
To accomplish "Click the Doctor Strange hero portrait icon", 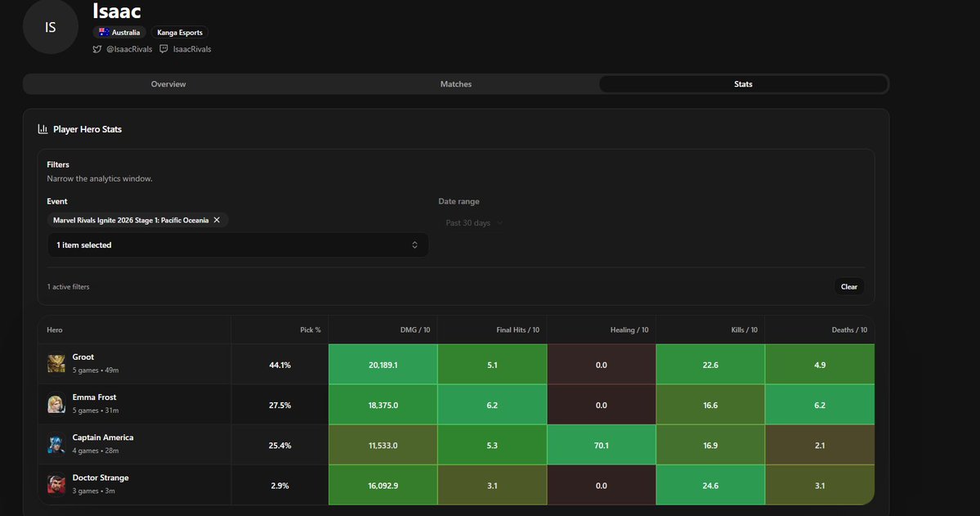I will 56,484.
